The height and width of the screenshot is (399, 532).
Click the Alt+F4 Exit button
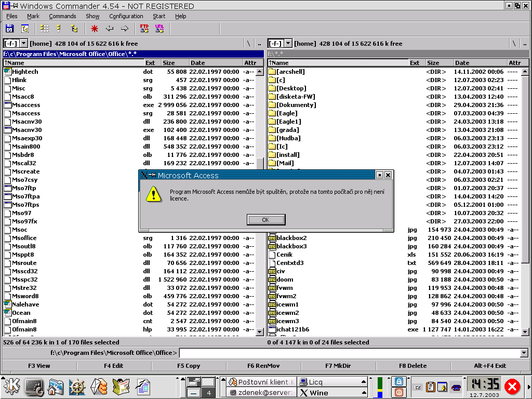point(490,366)
